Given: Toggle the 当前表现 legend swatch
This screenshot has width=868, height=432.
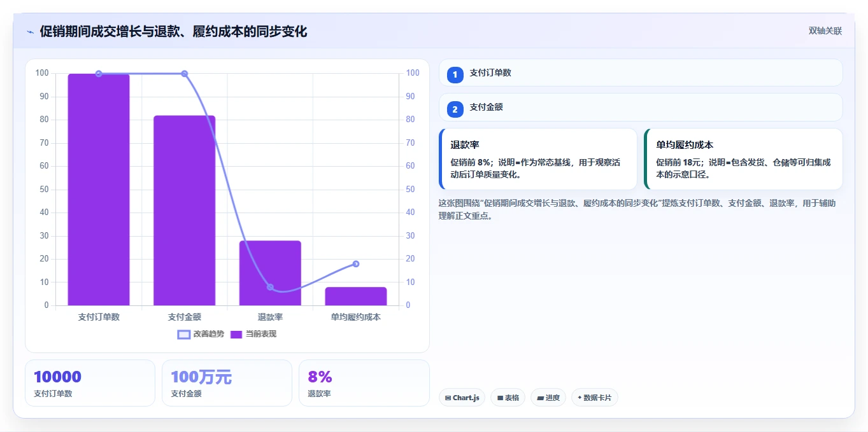Looking at the screenshot, I should point(236,335).
